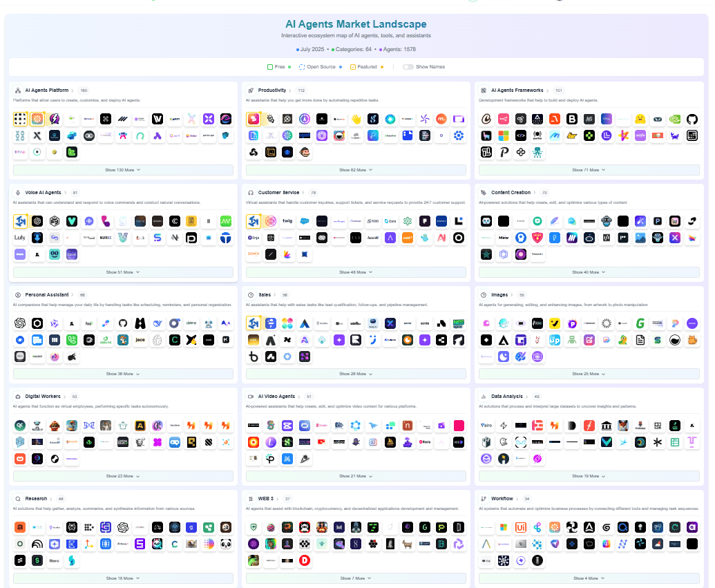This screenshot has width=715, height=588.
Task: Click the red 'D' circle icon in WEB 3
Action: [305, 560]
